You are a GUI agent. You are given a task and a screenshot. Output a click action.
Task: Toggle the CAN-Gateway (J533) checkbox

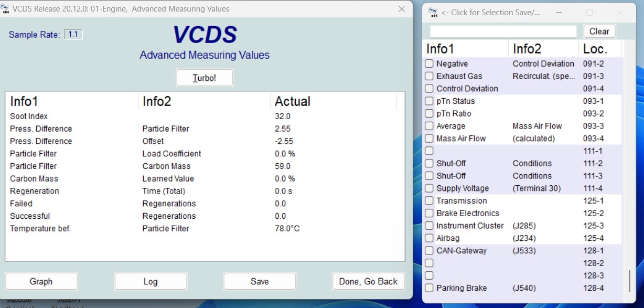tap(429, 251)
